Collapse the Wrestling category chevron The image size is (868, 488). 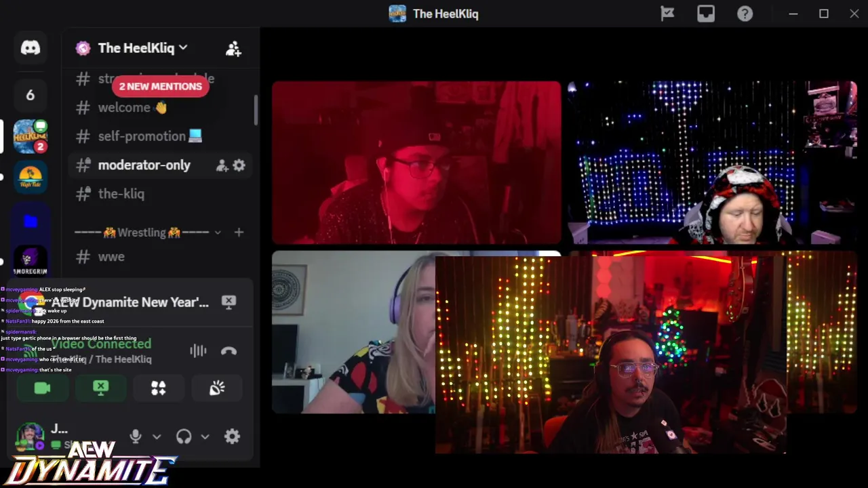click(217, 232)
